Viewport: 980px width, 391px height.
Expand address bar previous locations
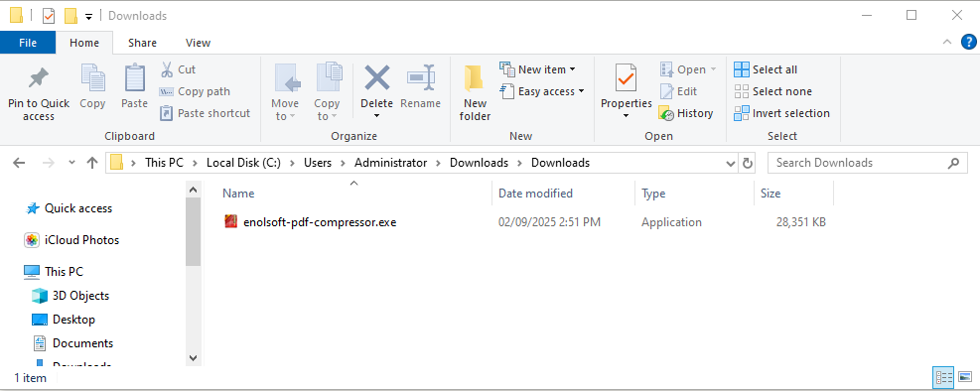pos(731,163)
